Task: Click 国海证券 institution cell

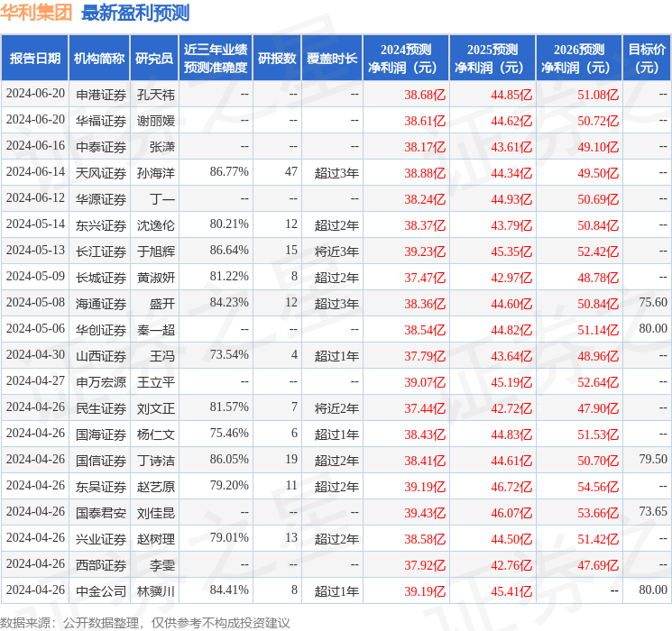Action: click(x=101, y=434)
